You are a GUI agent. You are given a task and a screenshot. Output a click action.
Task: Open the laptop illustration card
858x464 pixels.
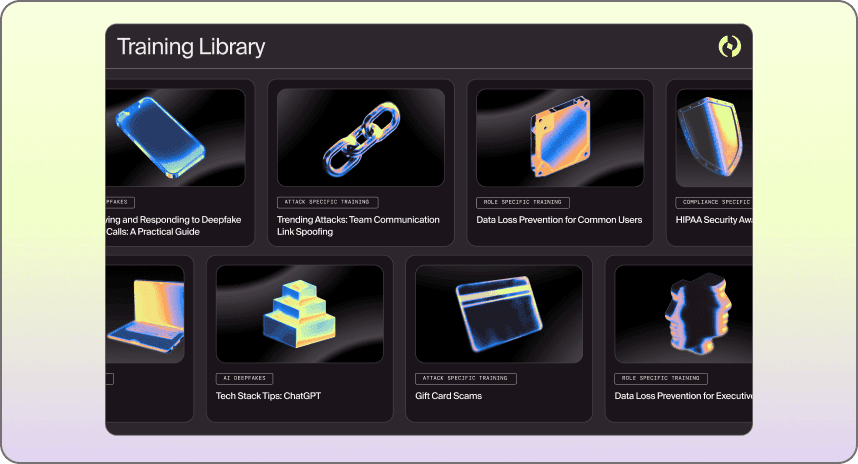[x=146, y=312]
